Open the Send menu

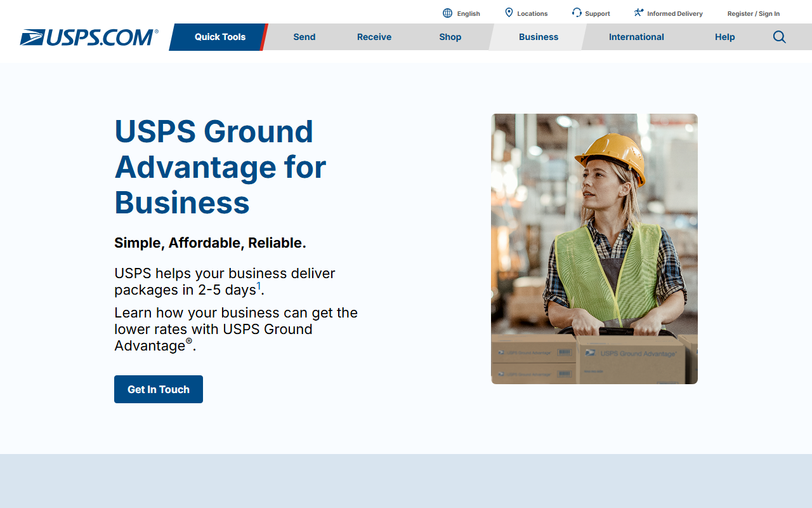point(304,37)
